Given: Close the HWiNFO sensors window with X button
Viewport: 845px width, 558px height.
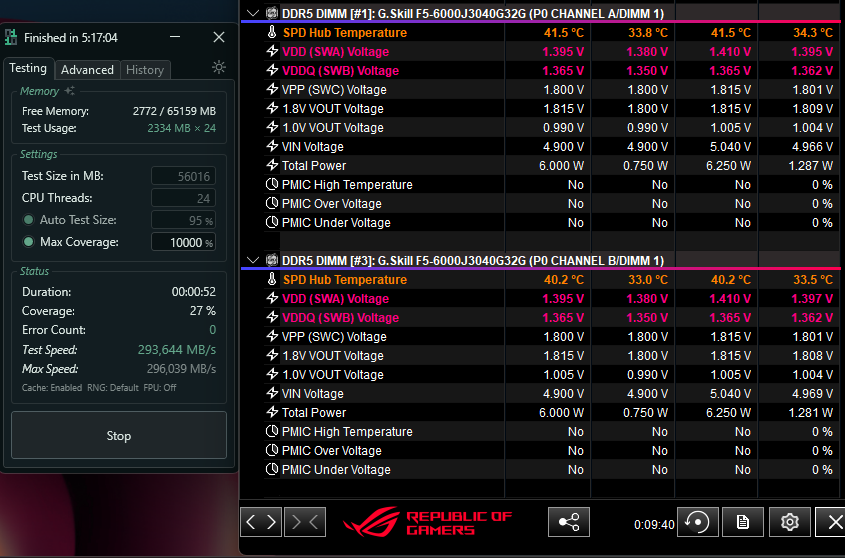Looking at the screenshot, I should [834, 522].
